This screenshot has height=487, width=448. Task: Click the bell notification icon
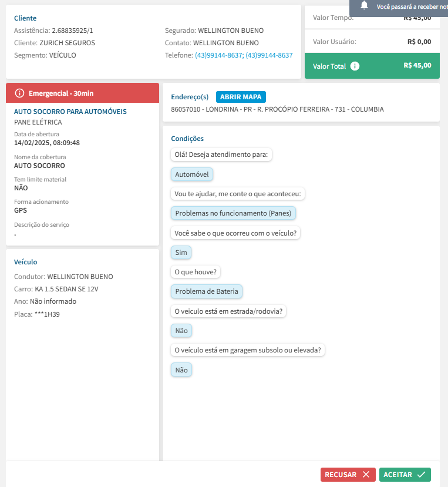(364, 5)
